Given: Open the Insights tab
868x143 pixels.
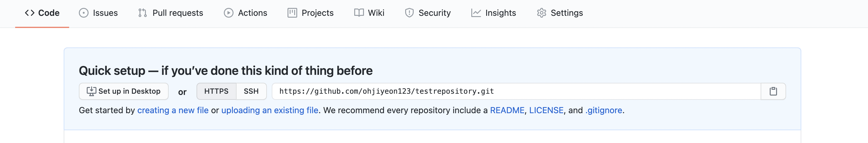Looking at the screenshot, I should coord(494,13).
